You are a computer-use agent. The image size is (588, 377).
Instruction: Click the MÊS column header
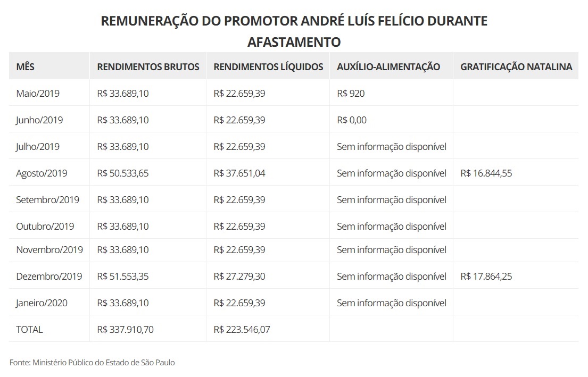[x=26, y=66]
